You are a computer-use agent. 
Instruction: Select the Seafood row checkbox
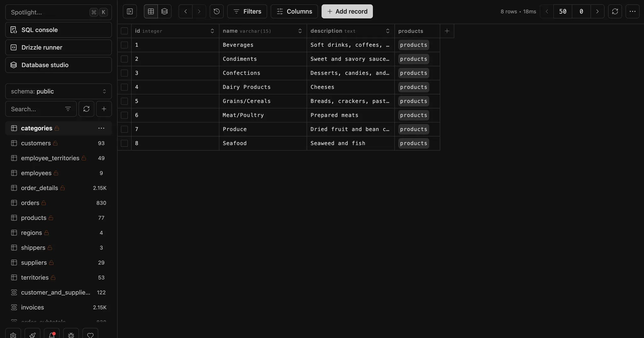(x=125, y=143)
